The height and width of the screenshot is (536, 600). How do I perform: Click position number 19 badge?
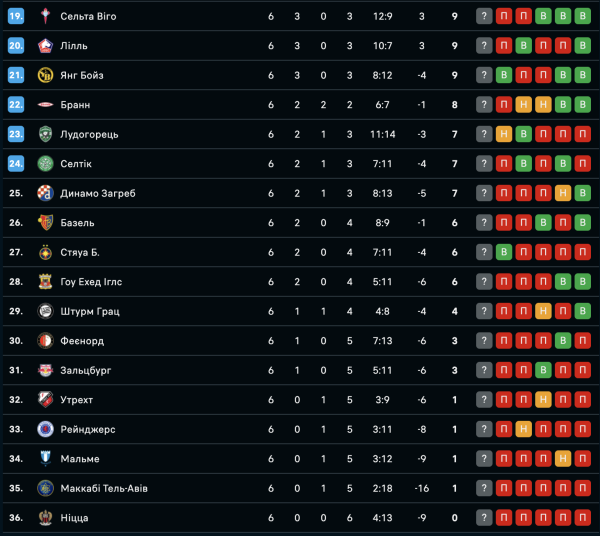pyautogui.click(x=16, y=16)
